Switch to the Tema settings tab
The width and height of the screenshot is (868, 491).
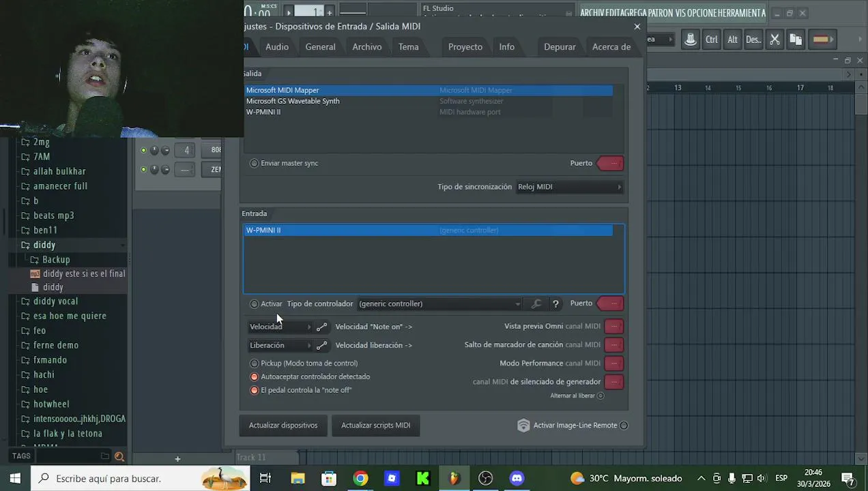(x=409, y=47)
